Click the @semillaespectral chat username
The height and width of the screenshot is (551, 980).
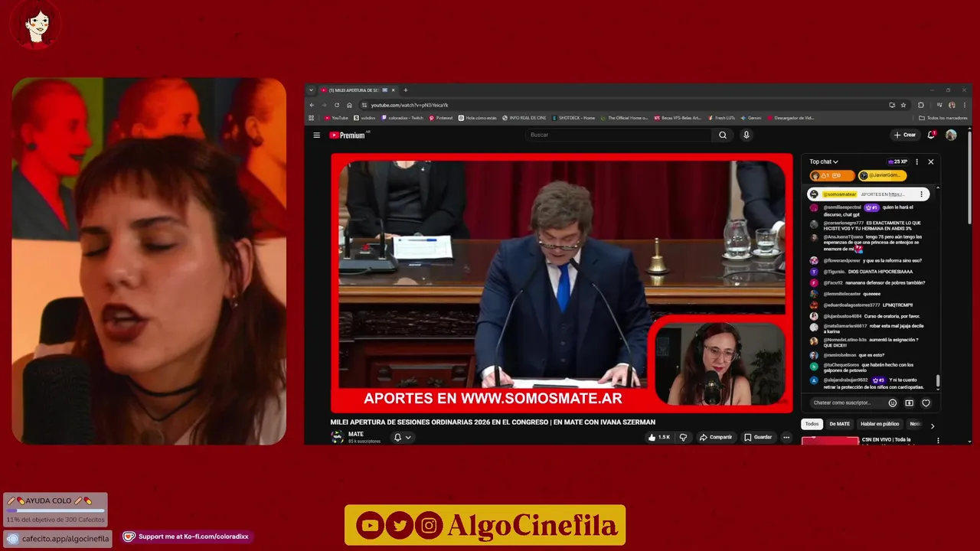[x=842, y=207]
